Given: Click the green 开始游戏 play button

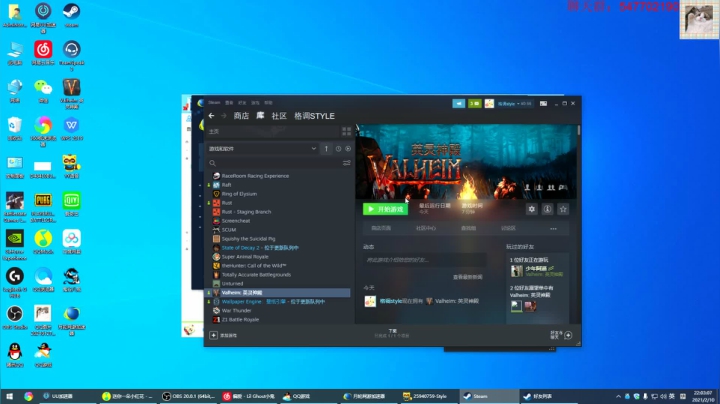Looking at the screenshot, I should tap(385, 209).
